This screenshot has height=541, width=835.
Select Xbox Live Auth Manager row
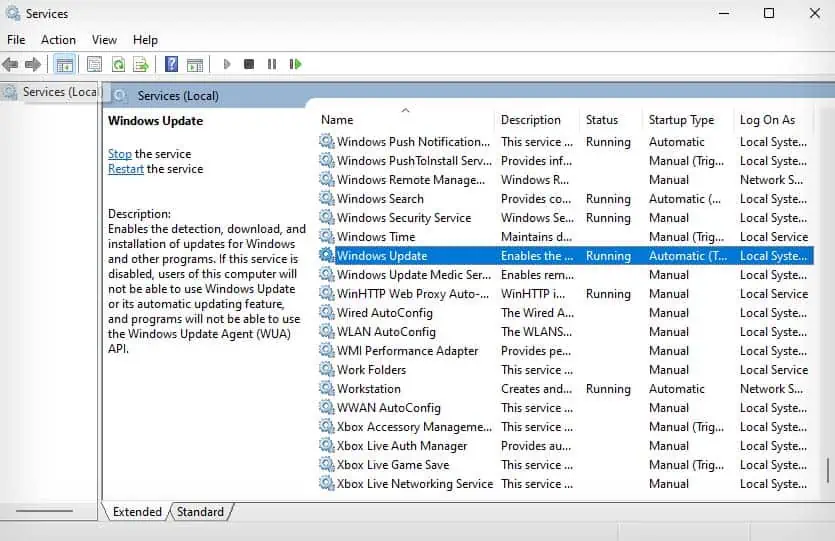click(x=566, y=446)
